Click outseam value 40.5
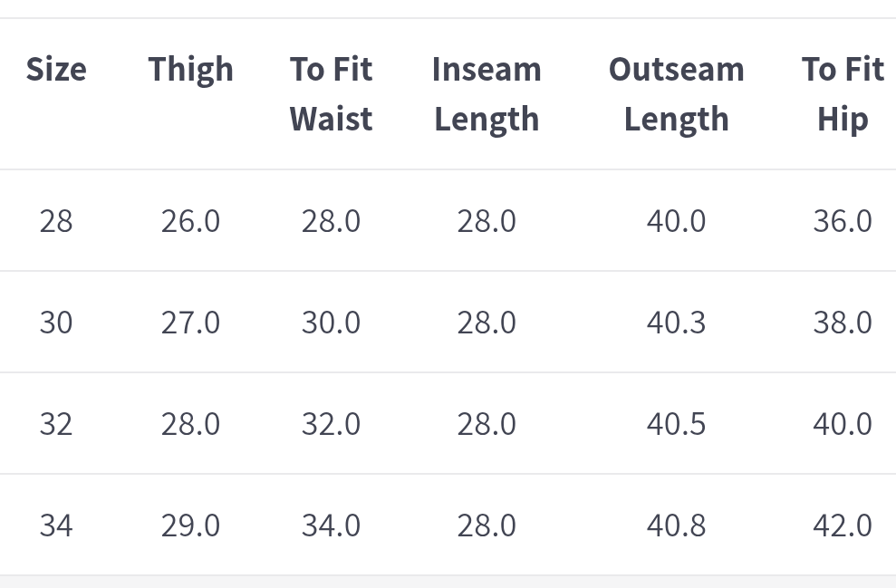The width and height of the screenshot is (896, 588). click(676, 424)
